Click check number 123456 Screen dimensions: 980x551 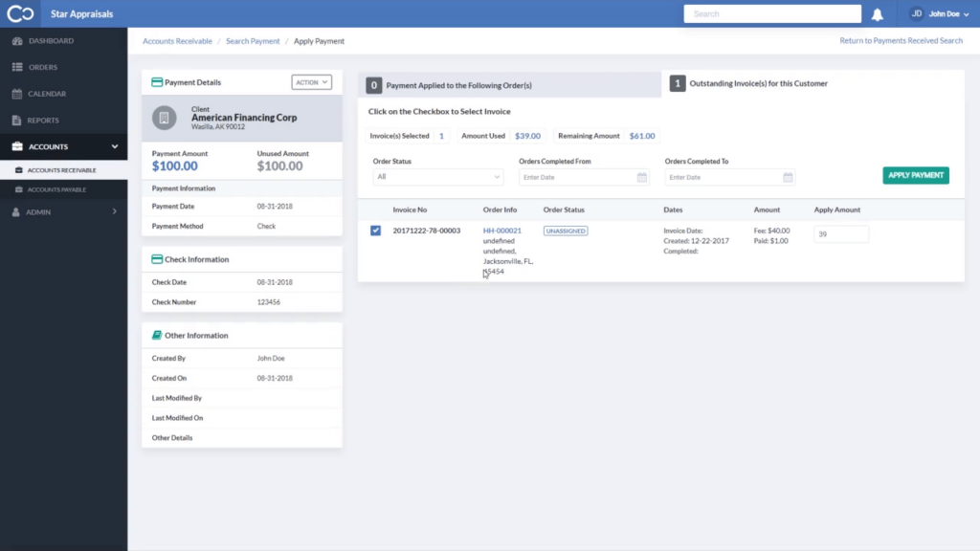click(x=268, y=302)
